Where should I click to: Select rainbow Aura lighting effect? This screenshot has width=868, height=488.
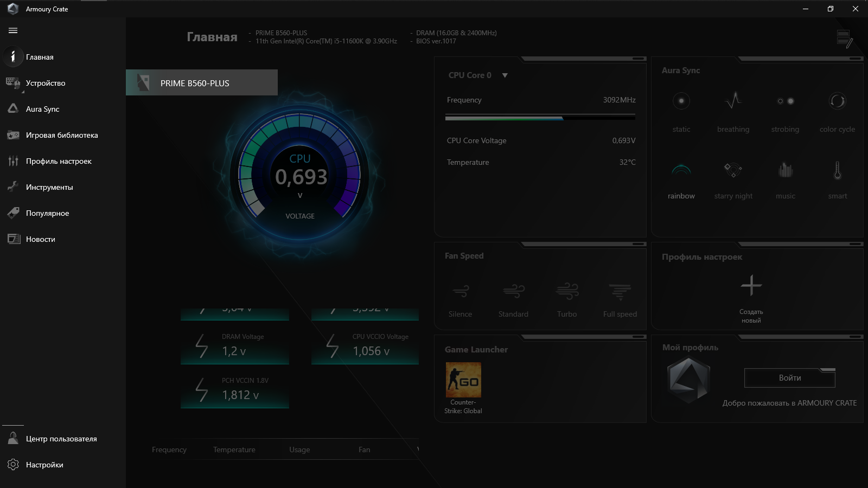[x=681, y=181]
